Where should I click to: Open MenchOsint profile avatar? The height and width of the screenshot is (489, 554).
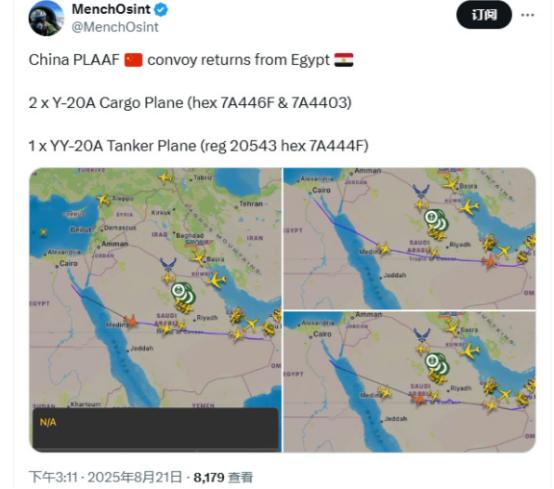pos(46,18)
